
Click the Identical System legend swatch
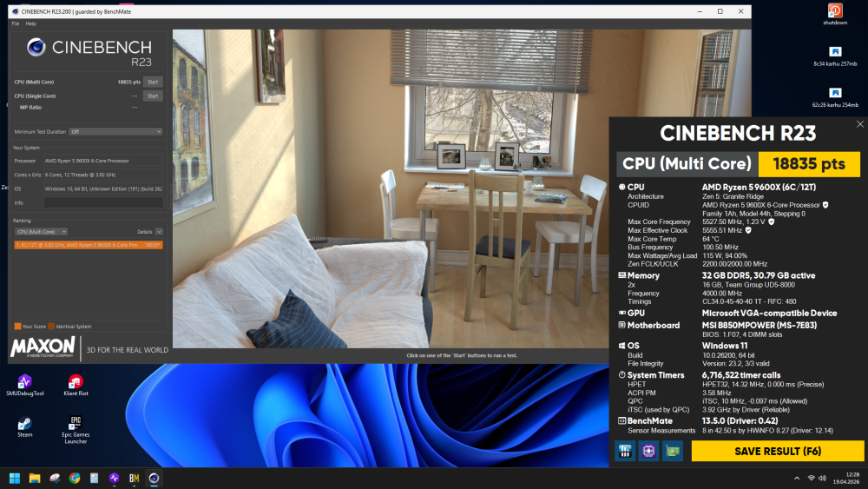(x=51, y=327)
